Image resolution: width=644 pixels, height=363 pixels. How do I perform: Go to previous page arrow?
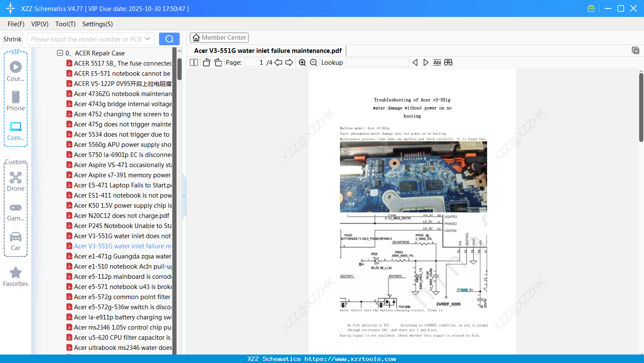[278, 63]
